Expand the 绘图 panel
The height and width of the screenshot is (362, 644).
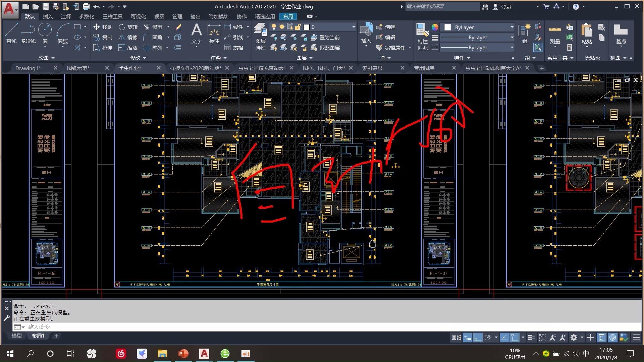(x=46, y=58)
